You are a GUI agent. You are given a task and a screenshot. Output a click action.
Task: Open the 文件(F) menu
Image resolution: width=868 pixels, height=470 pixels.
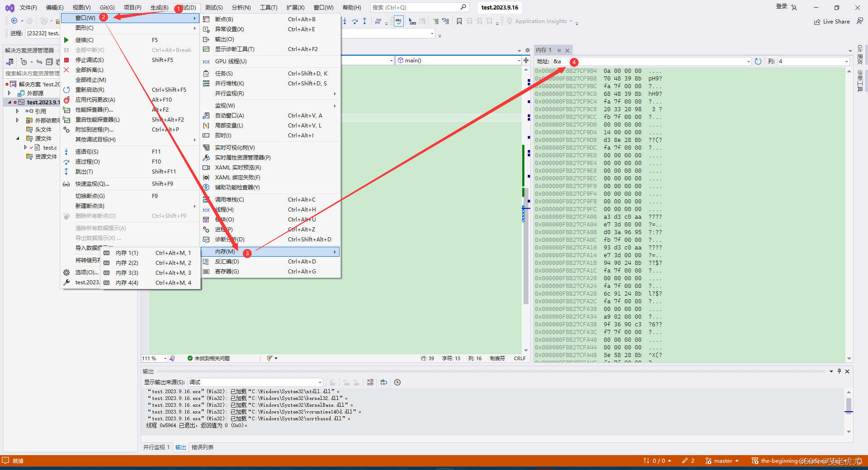28,7
